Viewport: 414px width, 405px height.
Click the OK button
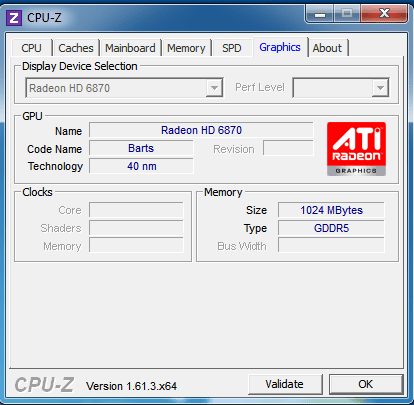[366, 384]
